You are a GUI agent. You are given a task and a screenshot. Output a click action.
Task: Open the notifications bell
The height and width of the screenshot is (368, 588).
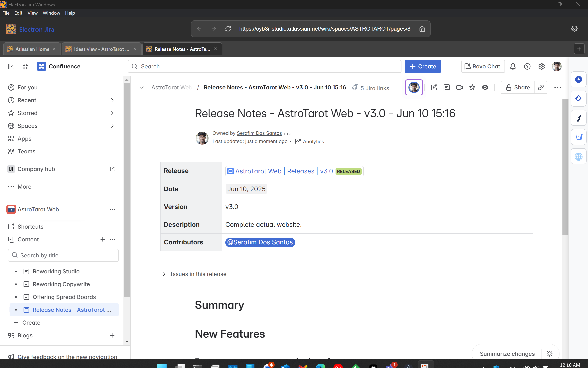pyautogui.click(x=513, y=66)
